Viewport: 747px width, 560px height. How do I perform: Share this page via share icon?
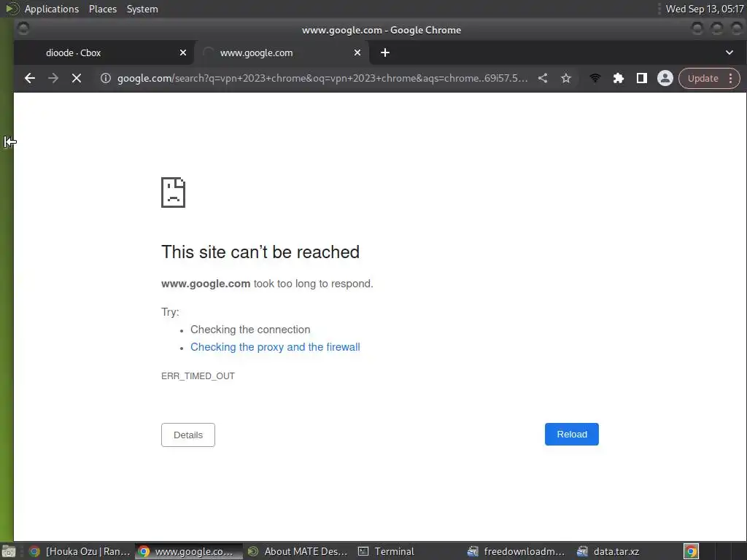point(543,78)
